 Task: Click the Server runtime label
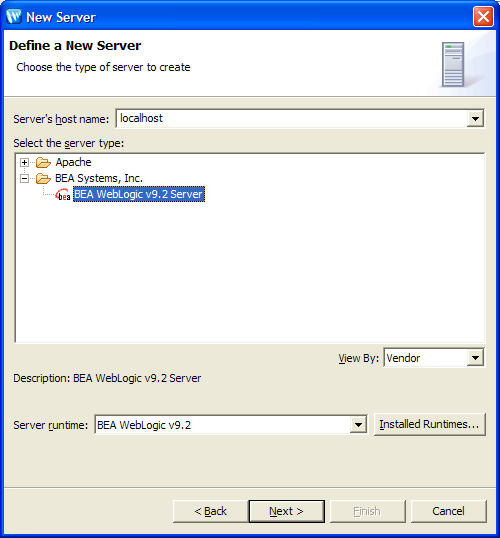pos(51,425)
